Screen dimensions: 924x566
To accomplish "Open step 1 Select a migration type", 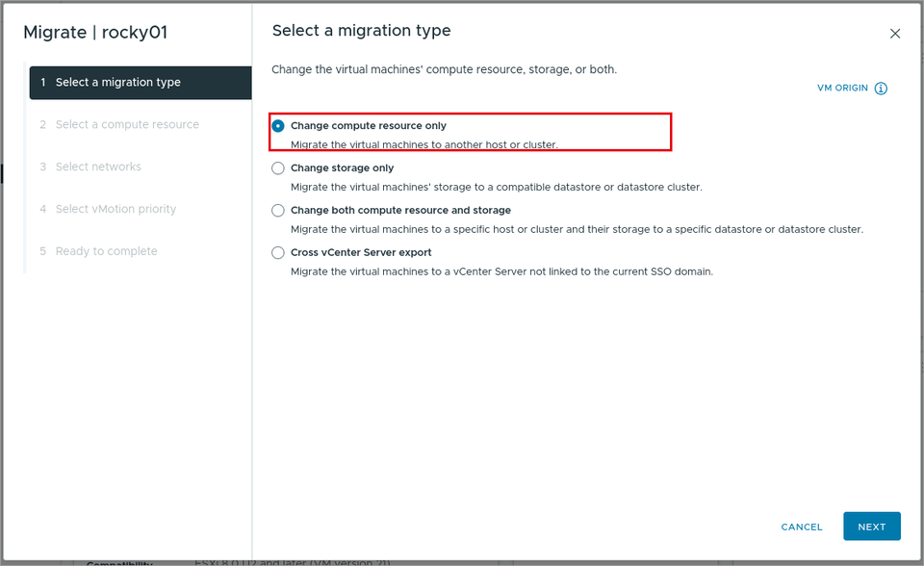I will [x=141, y=83].
